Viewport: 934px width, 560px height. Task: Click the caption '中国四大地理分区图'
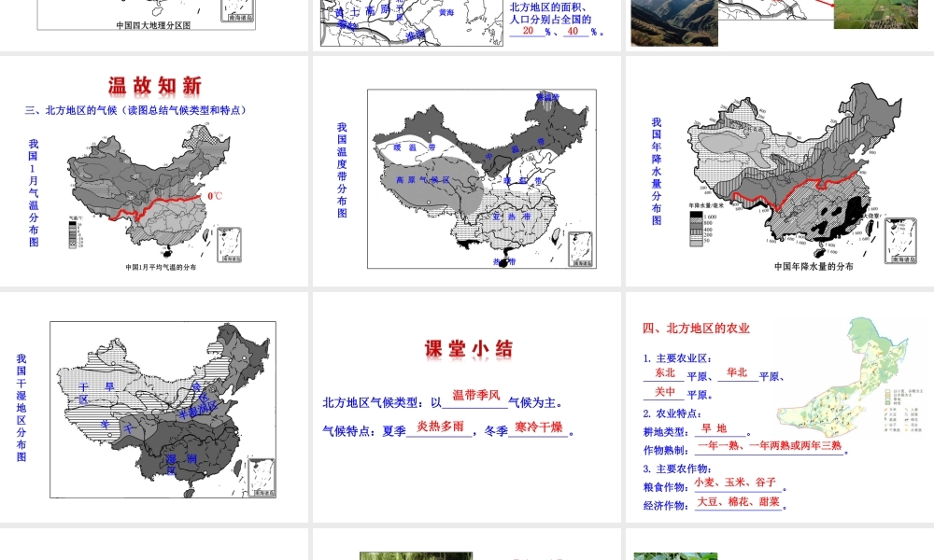coord(154,25)
